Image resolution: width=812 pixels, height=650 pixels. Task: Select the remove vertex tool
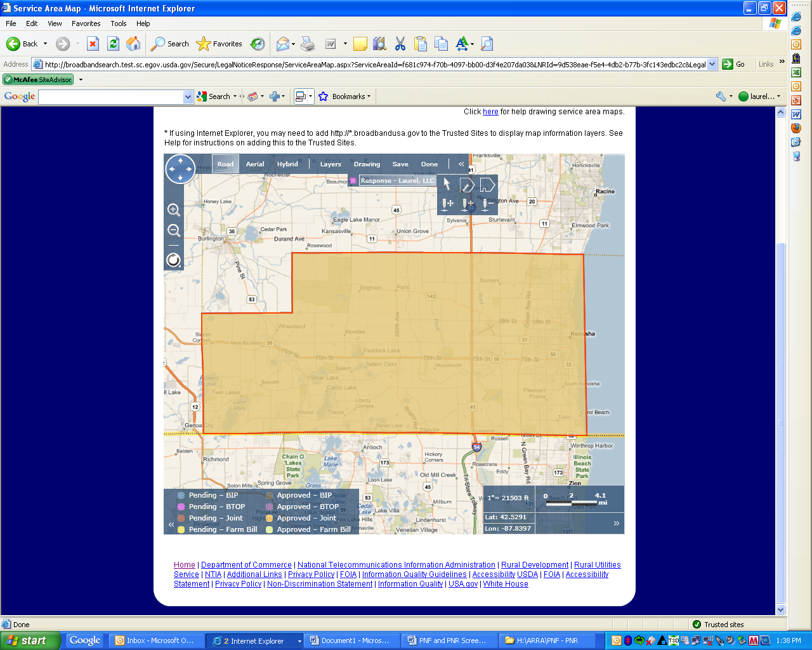point(486,204)
